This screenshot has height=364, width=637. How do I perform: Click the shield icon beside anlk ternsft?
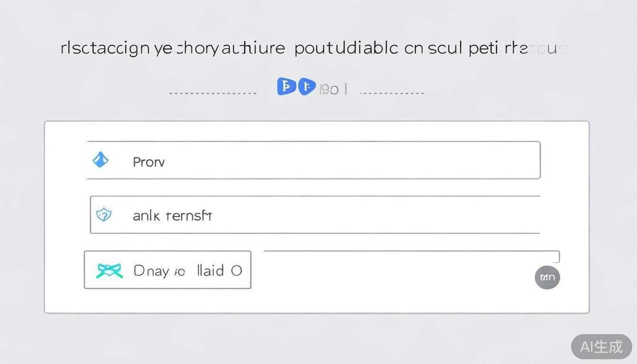pos(103,215)
